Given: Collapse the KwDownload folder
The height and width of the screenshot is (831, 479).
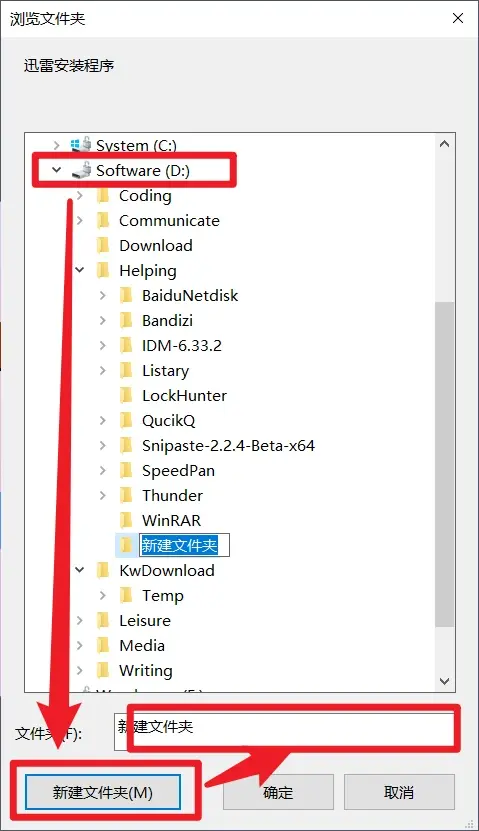Looking at the screenshot, I should tap(79, 570).
